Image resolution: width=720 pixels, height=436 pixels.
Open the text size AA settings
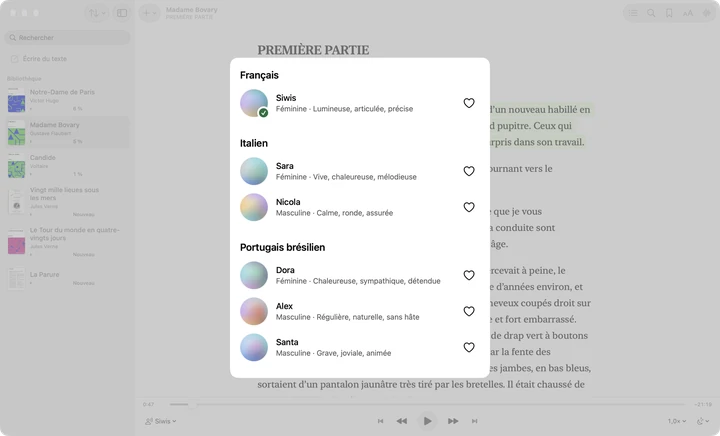click(688, 13)
